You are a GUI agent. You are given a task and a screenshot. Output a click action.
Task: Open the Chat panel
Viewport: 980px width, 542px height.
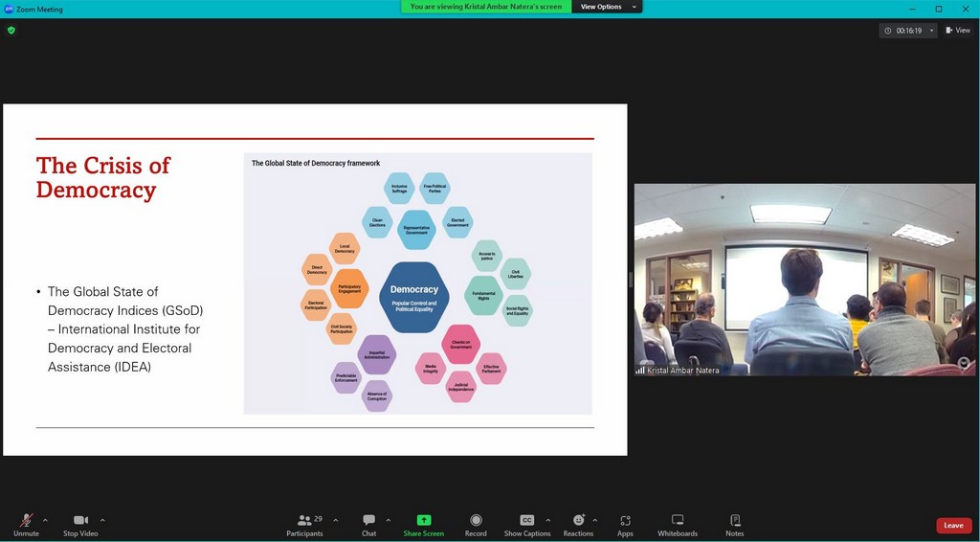[368, 524]
